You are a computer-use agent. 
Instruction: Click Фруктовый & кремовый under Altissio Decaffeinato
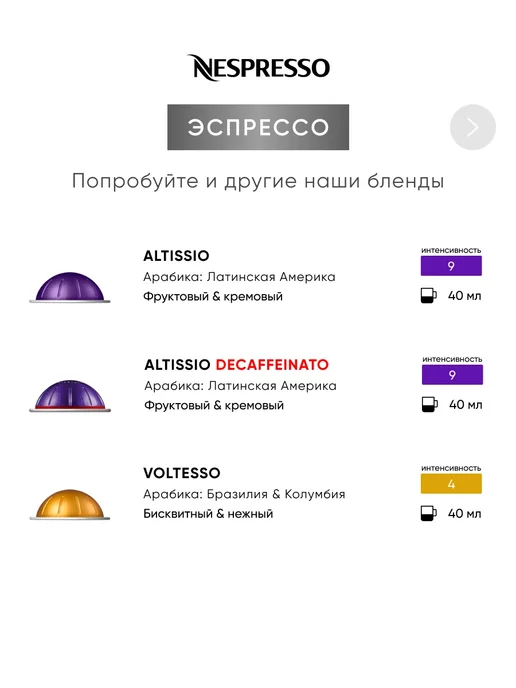point(214,405)
